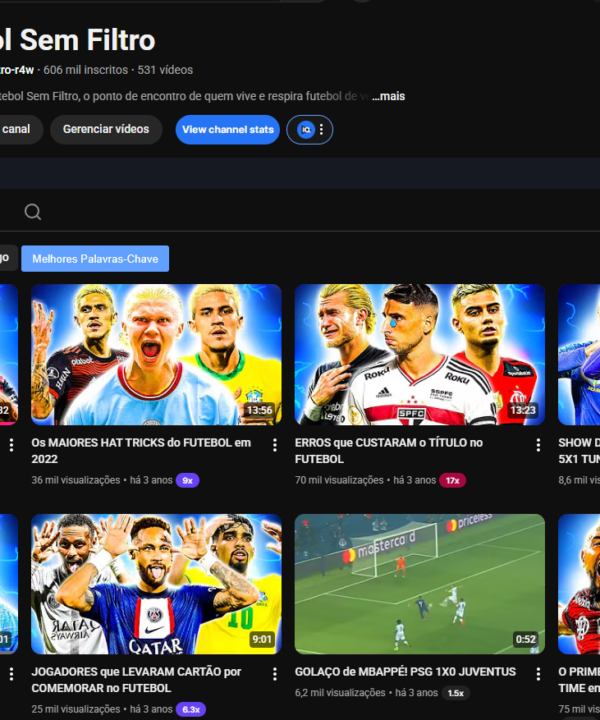600x720 pixels.
Task: Click 6,2 mil visualizações text
Action: (x=340, y=693)
